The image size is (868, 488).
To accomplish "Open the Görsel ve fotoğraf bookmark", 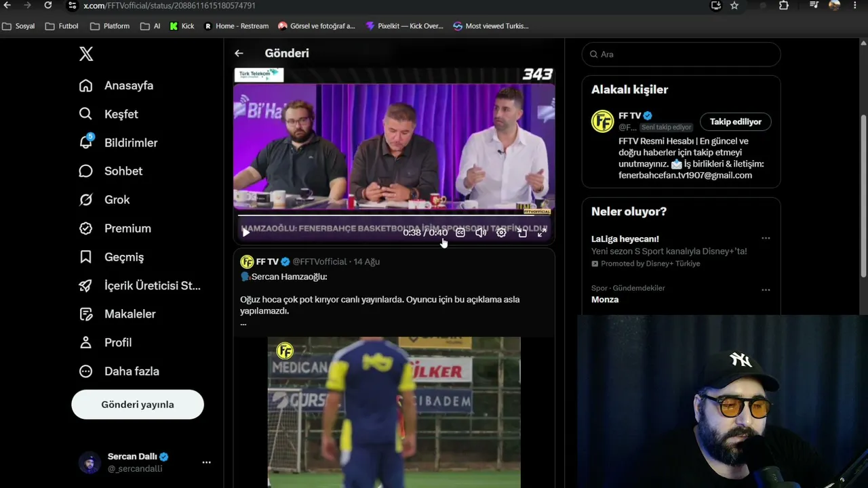I will [x=317, y=26].
